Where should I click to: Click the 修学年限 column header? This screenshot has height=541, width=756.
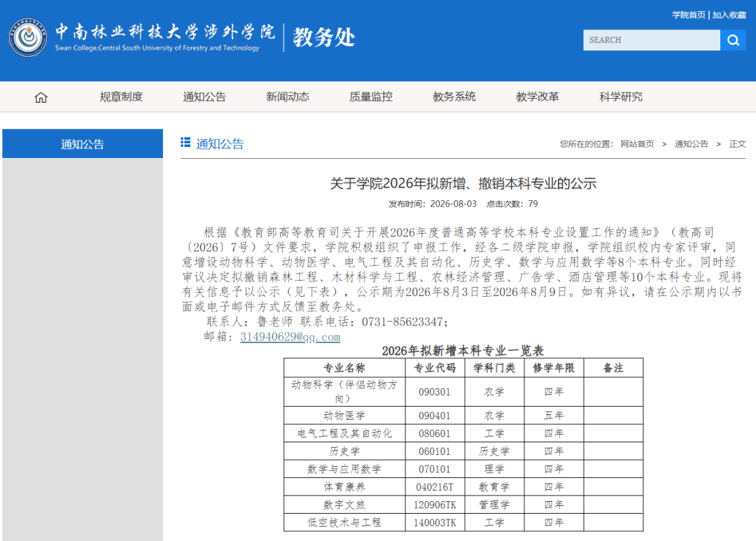(554, 368)
